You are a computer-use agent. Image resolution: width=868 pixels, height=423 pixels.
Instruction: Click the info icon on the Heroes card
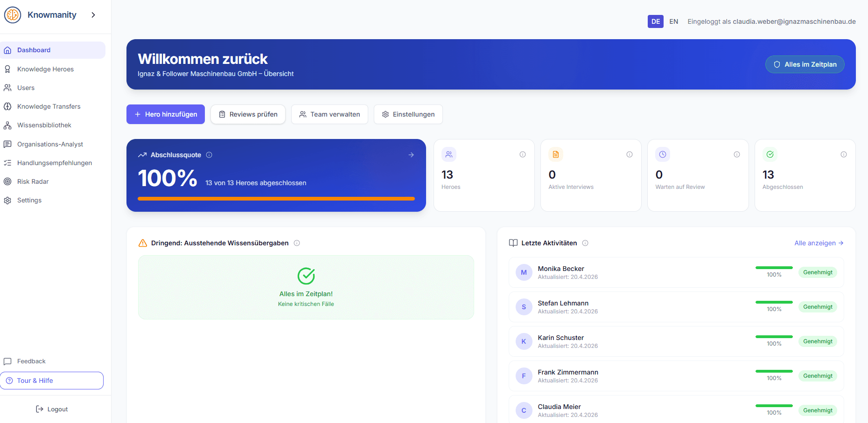point(523,154)
